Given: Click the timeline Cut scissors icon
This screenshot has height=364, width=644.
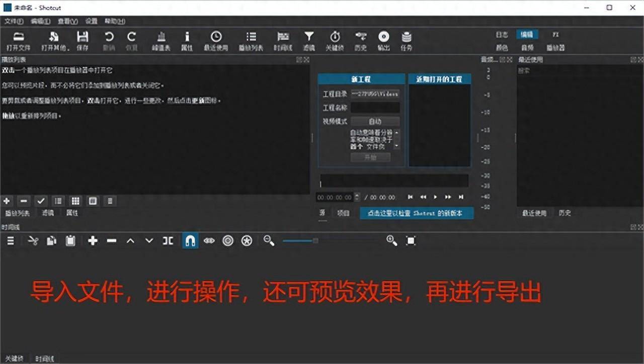Looking at the screenshot, I should coord(33,241).
